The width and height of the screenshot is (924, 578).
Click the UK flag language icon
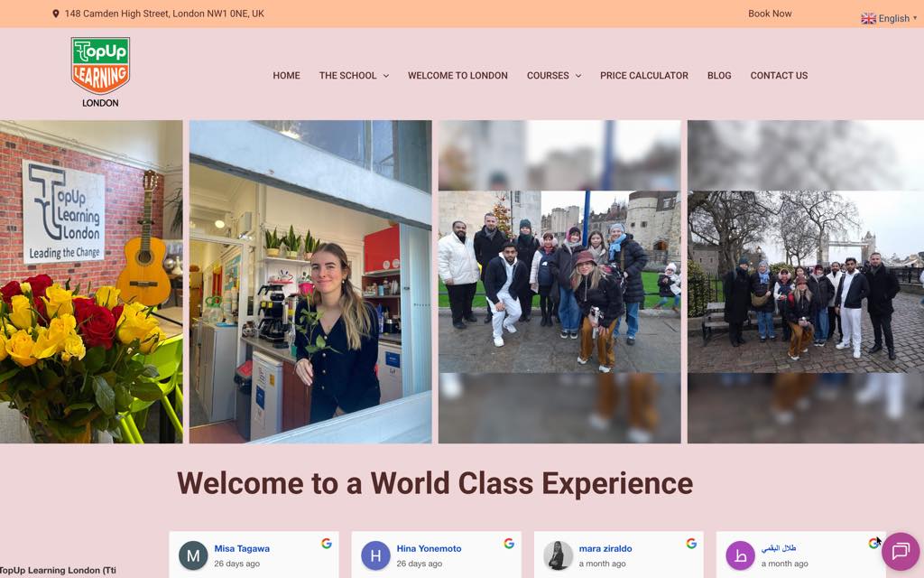868,18
